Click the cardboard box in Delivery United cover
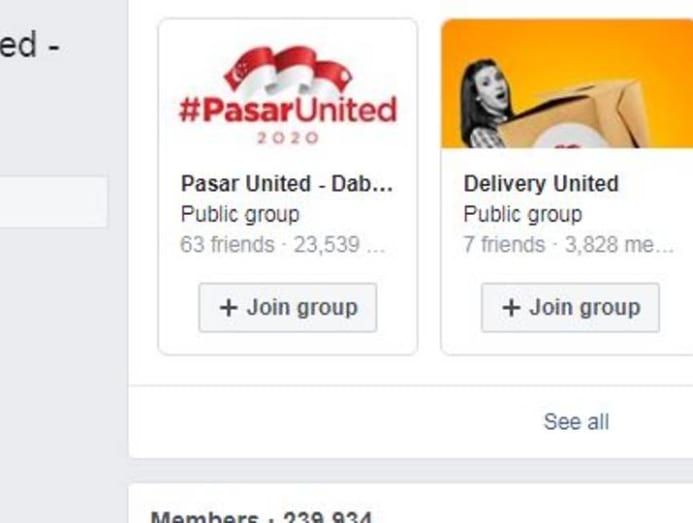Screen dimensions: 693x523 point(579,116)
